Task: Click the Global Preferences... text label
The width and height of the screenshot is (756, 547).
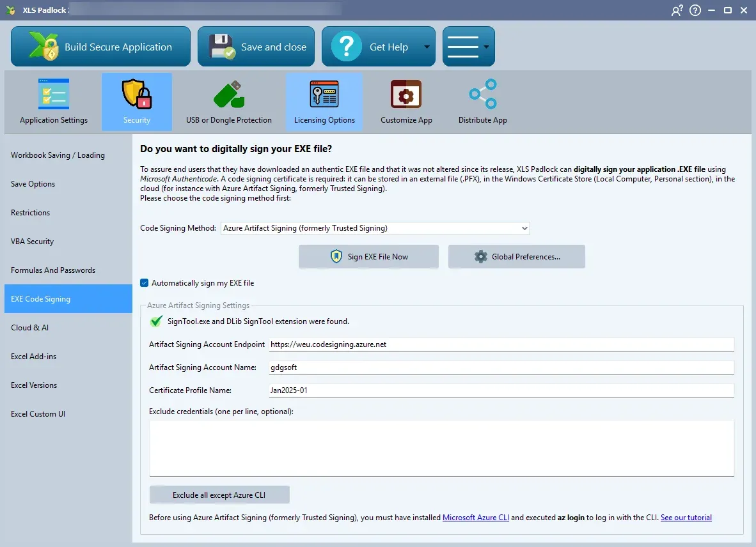Action: tap(526, 257)
